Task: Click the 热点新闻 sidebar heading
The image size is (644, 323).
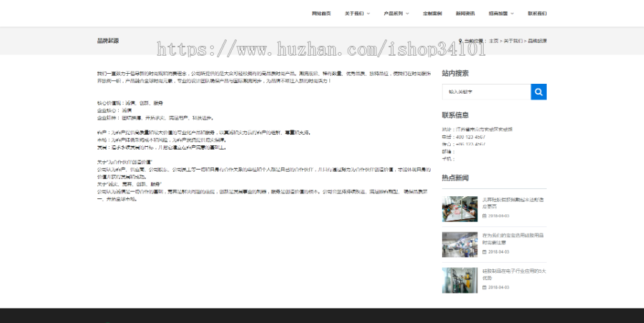Action: (455, 178)
